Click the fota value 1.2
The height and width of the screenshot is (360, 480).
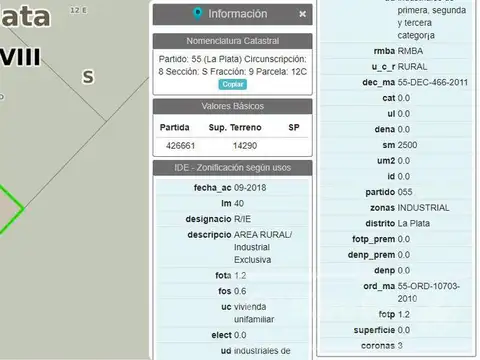pos(240,276)
